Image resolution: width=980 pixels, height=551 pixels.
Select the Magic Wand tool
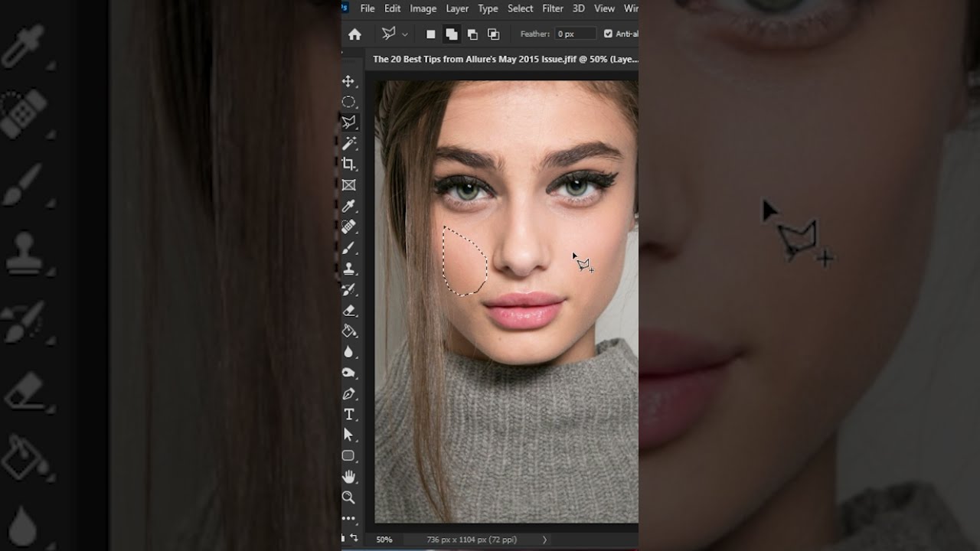(x=348, y=143)
